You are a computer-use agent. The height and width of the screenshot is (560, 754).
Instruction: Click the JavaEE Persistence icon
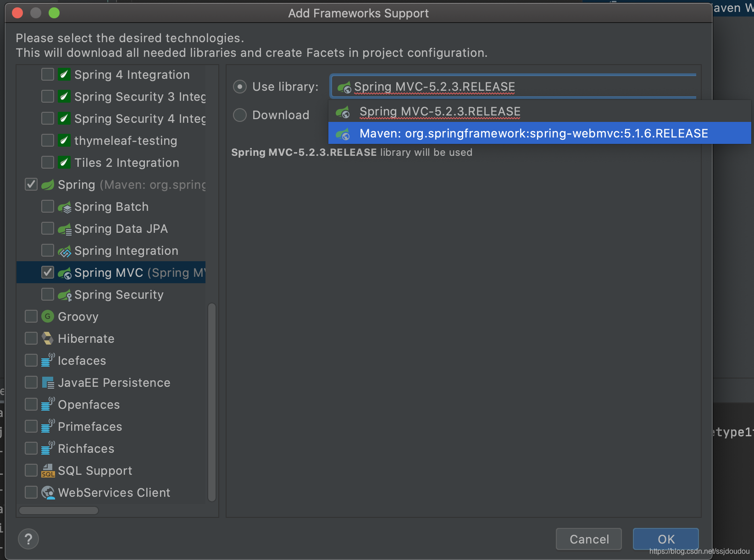[48, 382]
